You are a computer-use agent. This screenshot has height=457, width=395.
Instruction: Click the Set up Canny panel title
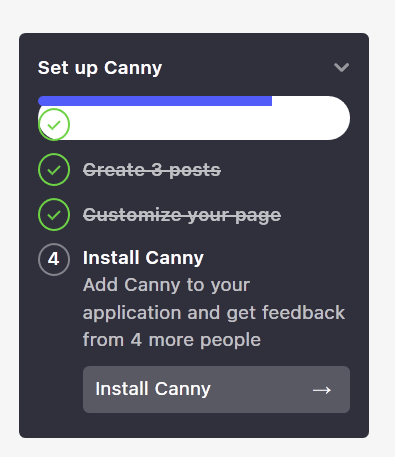click(x=100, y=68)
